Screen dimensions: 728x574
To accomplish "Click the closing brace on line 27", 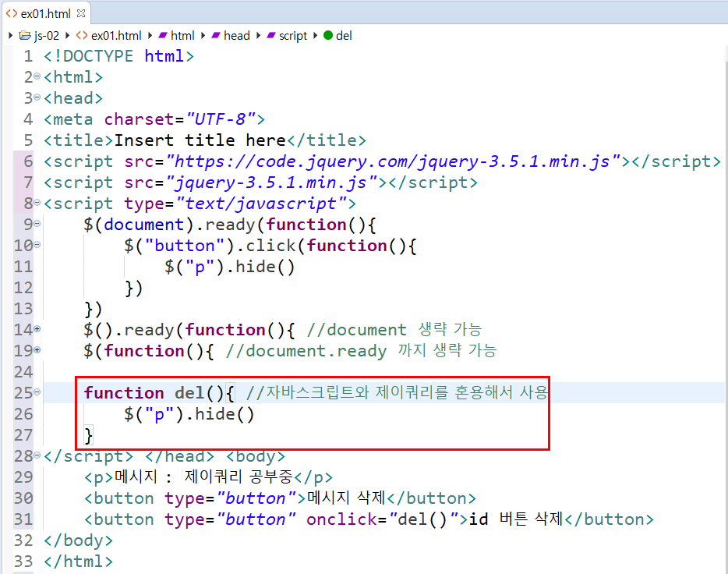I will [x=88, y=436].
